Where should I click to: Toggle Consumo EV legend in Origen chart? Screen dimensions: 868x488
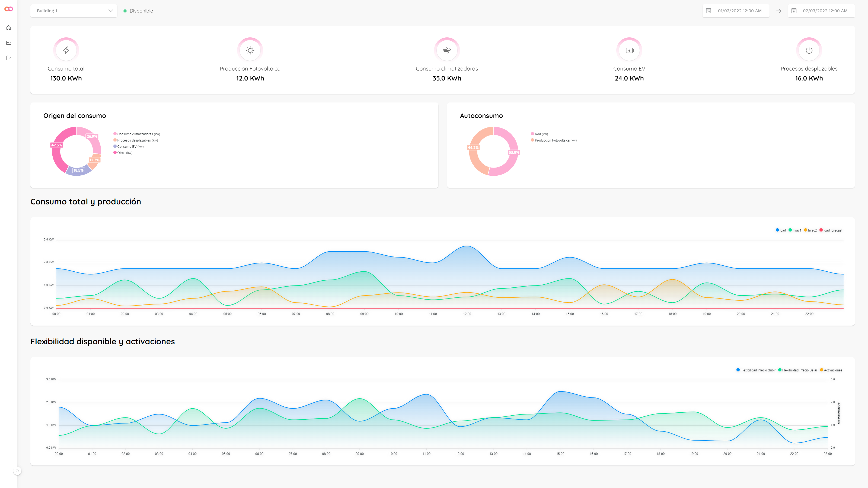click(130, 146)
